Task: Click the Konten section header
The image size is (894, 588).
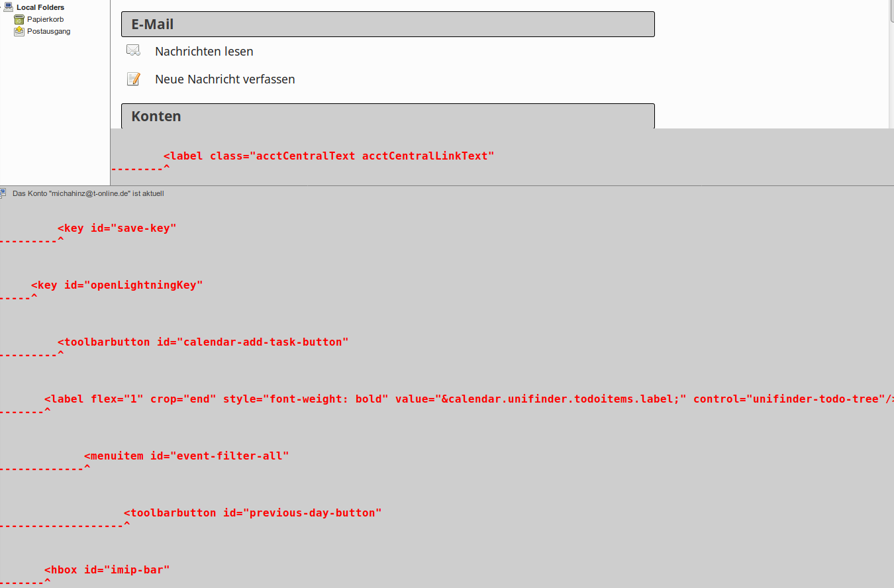Action: (387, 116)
